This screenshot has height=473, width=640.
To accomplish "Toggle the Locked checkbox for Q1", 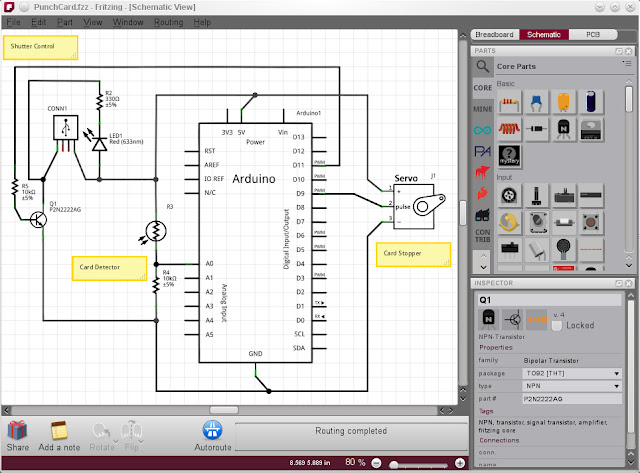I will 557,325.
